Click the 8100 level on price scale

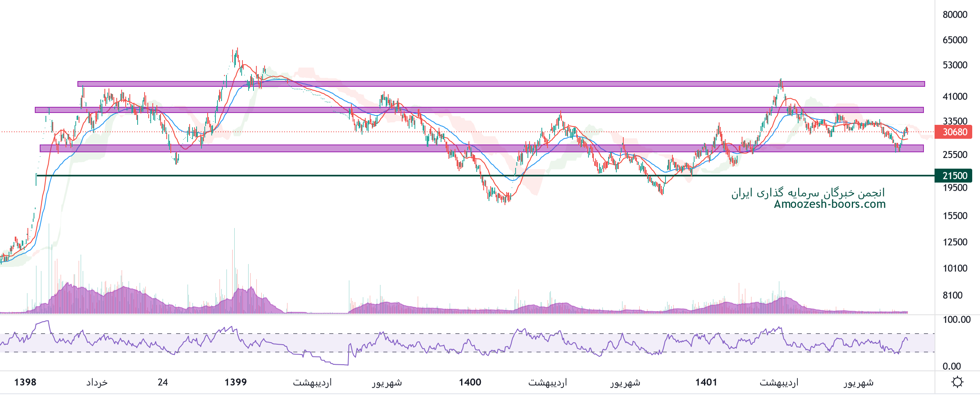tap(952, 295)
